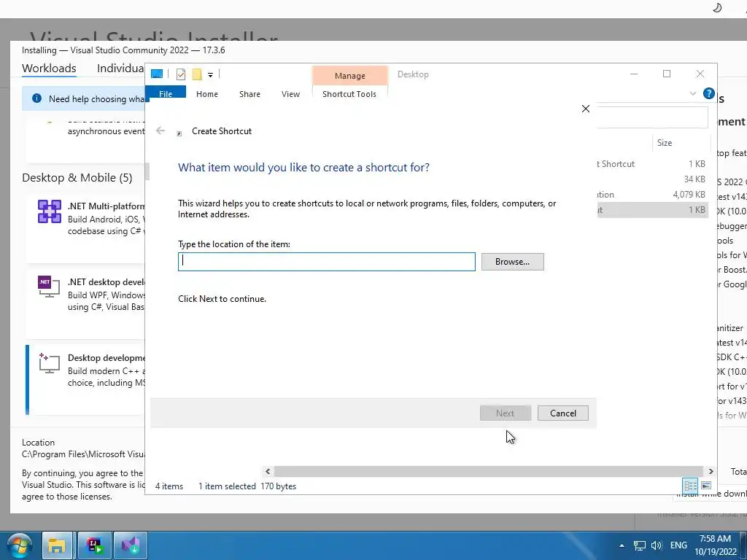
Task: Open the Visual Studio Installer taskbar icon
Action: click(131, 545)
